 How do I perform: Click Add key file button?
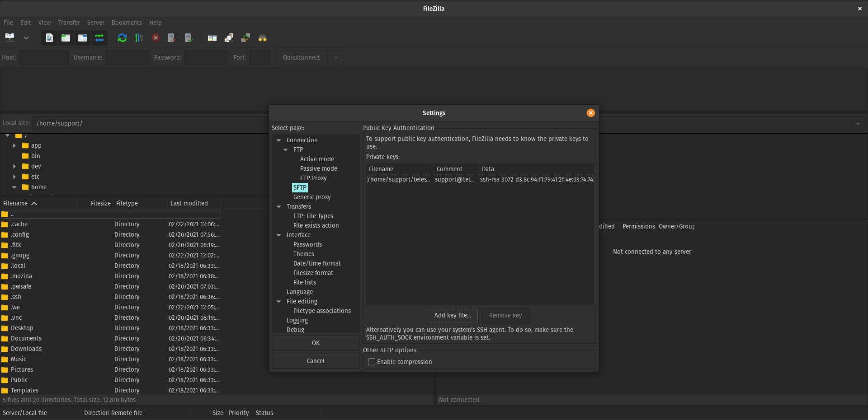pos(453,315)
